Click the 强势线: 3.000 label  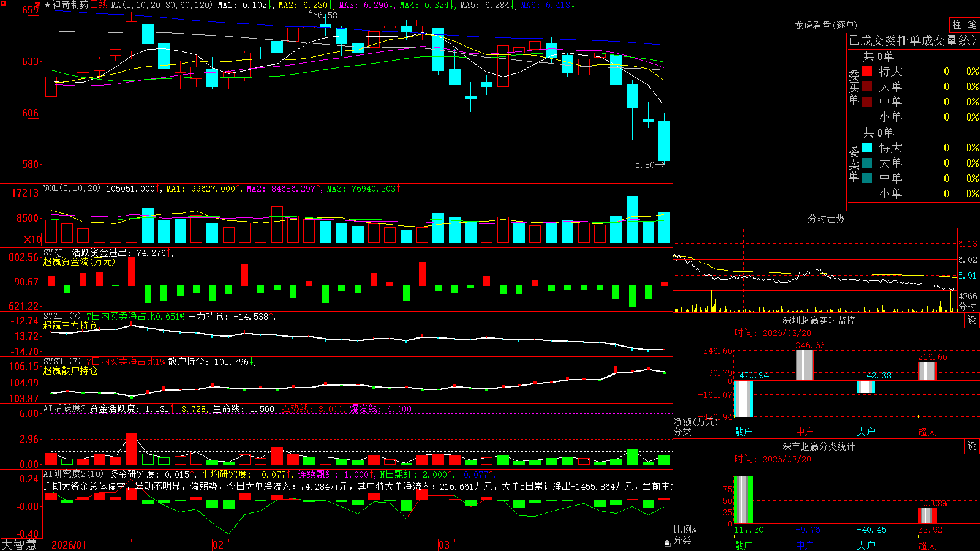(x=312, y=408)
